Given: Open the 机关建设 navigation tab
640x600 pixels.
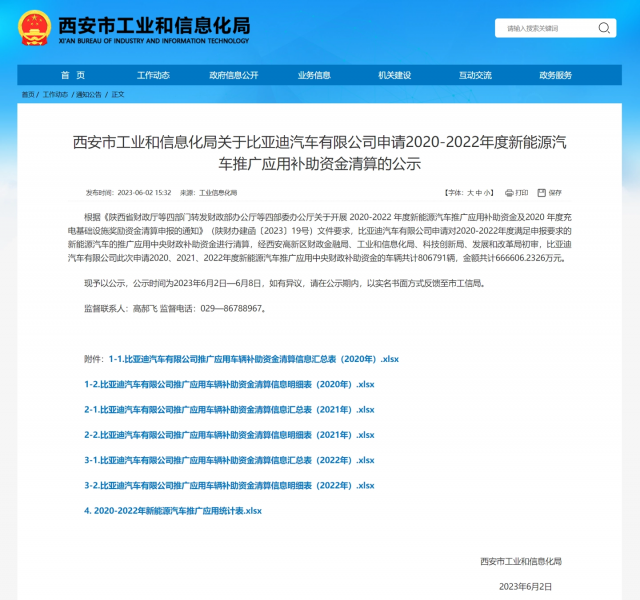Looking at the screenshot, I should click(x=395, y=75).
